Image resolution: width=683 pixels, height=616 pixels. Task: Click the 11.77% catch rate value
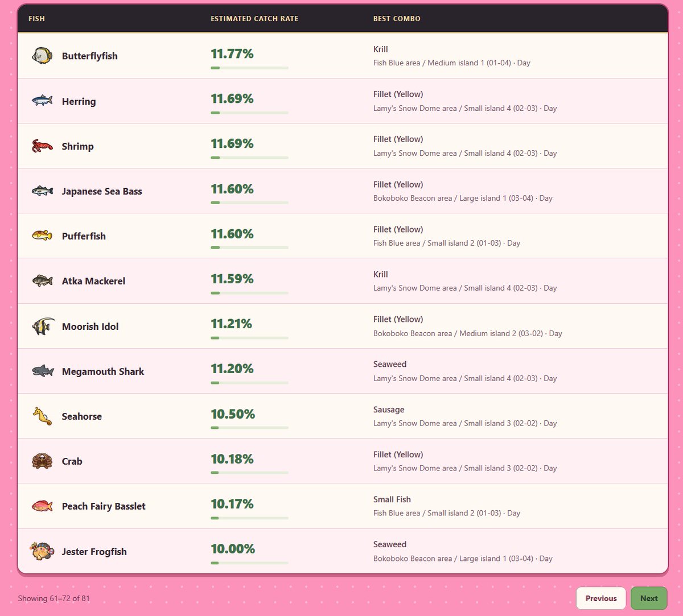click(232, 54)
